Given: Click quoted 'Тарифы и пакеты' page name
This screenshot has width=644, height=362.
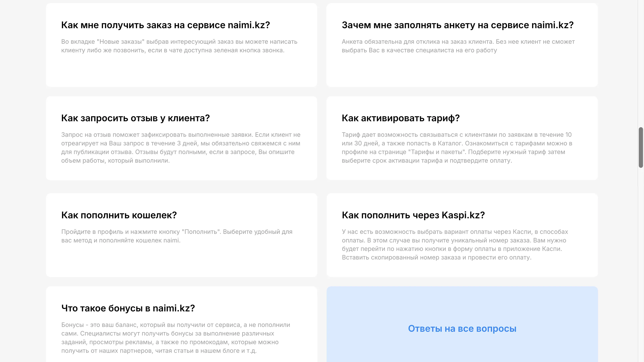Looking at the screenshot, I should (x=437, y=152).
